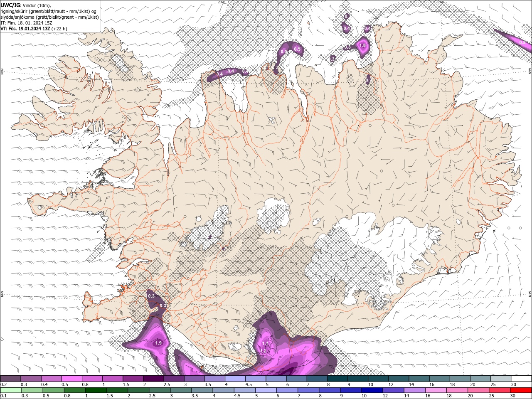Click the 15W longitude label at top edge
The image size is (532, 399).
(440, 2)
